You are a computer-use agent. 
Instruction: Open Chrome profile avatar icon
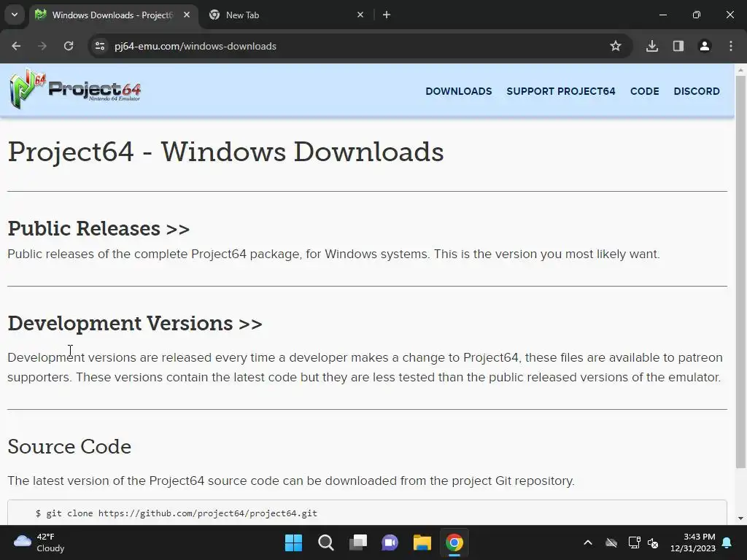point(705,46)
